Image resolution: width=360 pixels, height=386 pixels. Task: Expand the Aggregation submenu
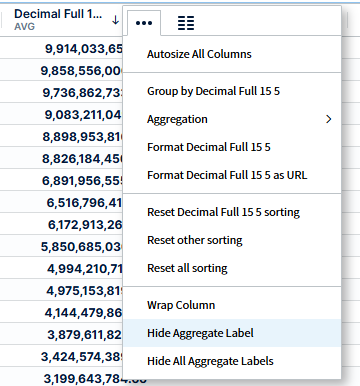[x=232, y=119]
